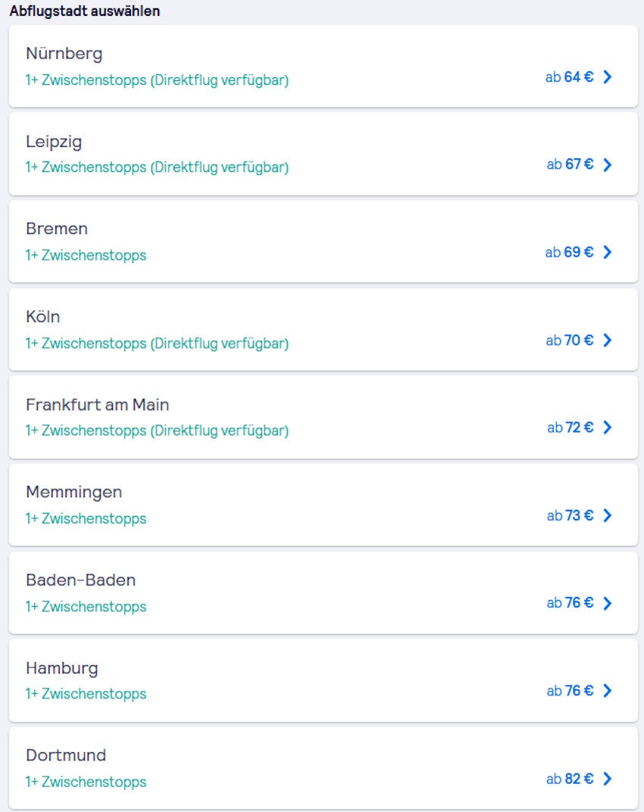Click the chevron arrow in Köln row
This screenshot has width=644, height=812.
click(607, 340)
